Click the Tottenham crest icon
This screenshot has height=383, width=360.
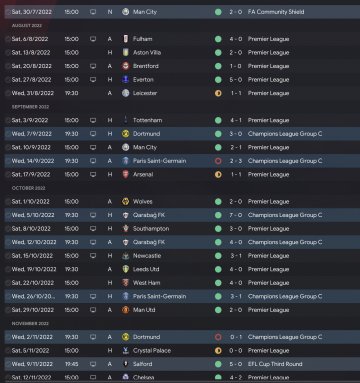pyautogui.click(x=125, y=120)
